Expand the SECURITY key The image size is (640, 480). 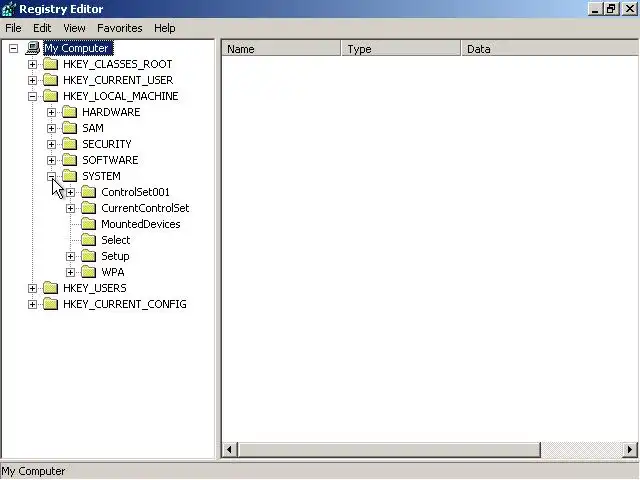pyautogui.click(x=51, y=144)
